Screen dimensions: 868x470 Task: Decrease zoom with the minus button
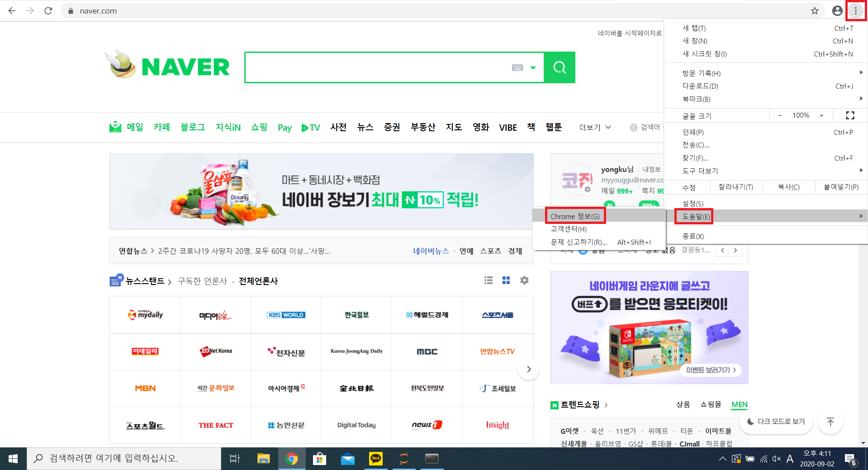[780, 115]
